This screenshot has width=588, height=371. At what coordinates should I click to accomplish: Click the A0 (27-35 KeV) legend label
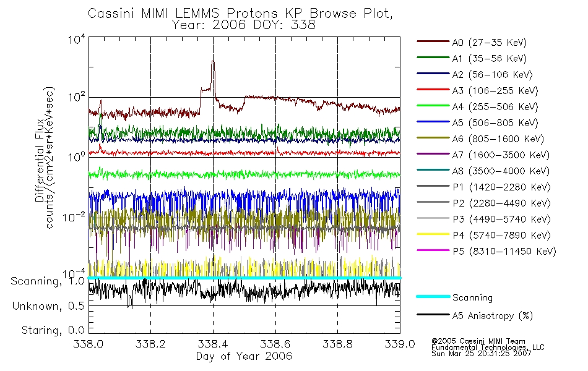489,43
